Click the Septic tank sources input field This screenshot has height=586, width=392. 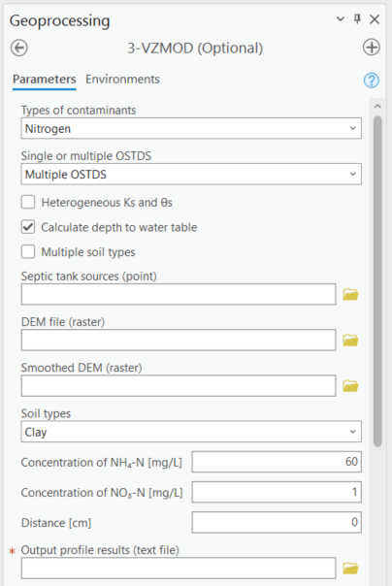click(179, 295)
